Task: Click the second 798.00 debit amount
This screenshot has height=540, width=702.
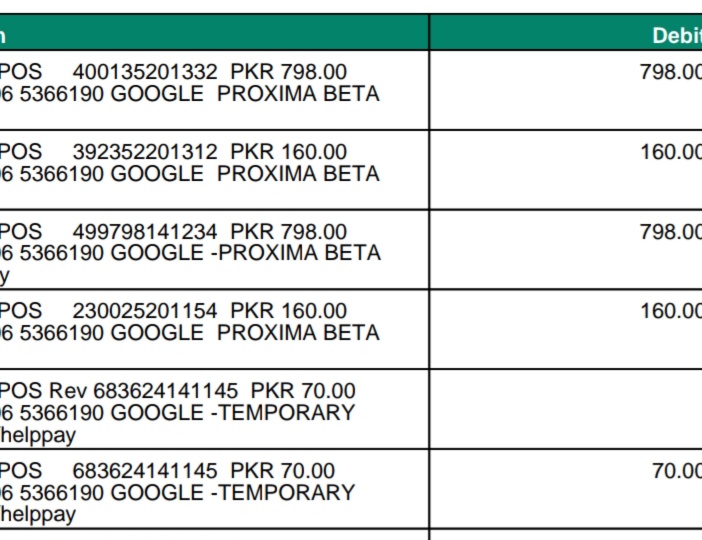Action: click(x=671, y=232)
